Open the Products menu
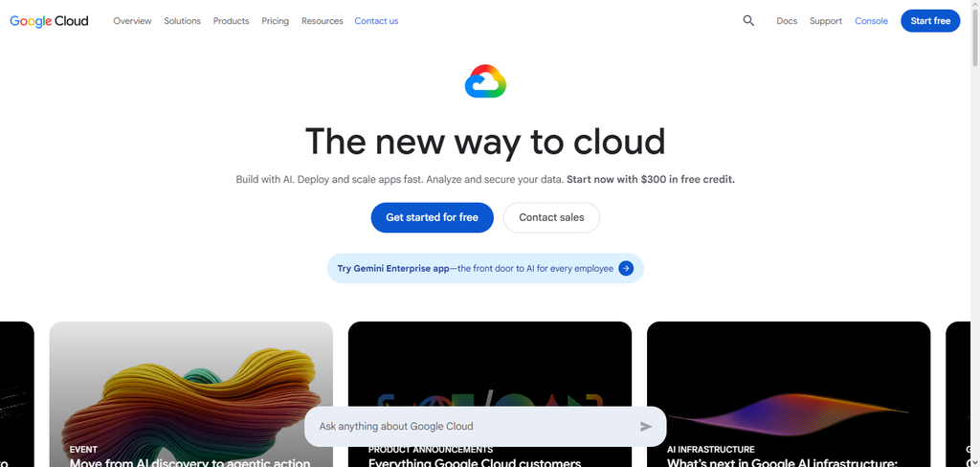 232,21
